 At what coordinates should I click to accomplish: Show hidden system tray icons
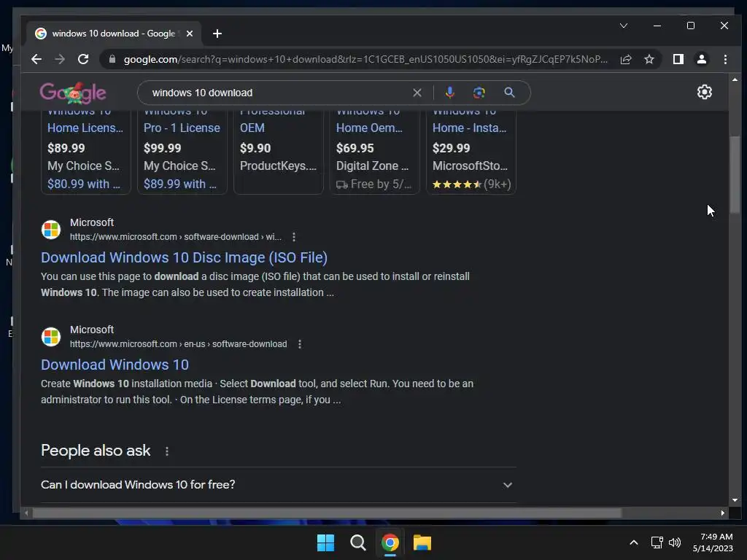tap(634, 542)
